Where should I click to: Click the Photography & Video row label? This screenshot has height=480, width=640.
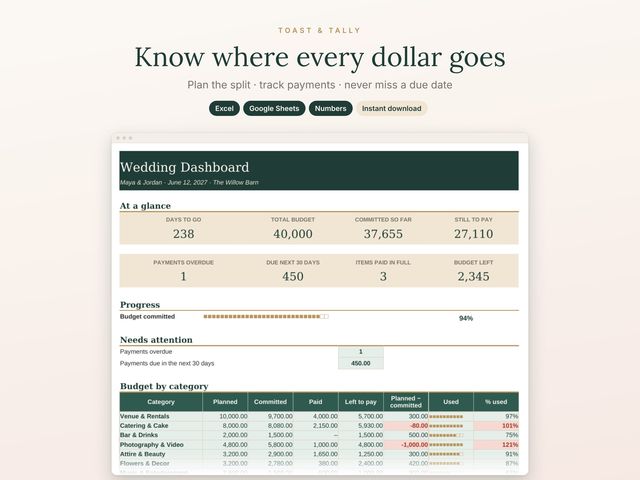(x=151, y=444)
